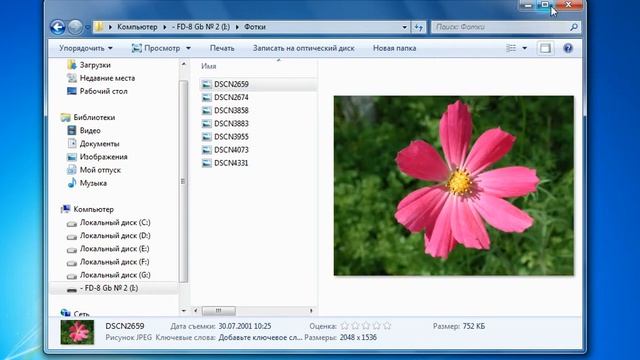Viewport: 640px width, 360px height.
Task: Open the view options dropdown arrow
Action: click(524, 48)
